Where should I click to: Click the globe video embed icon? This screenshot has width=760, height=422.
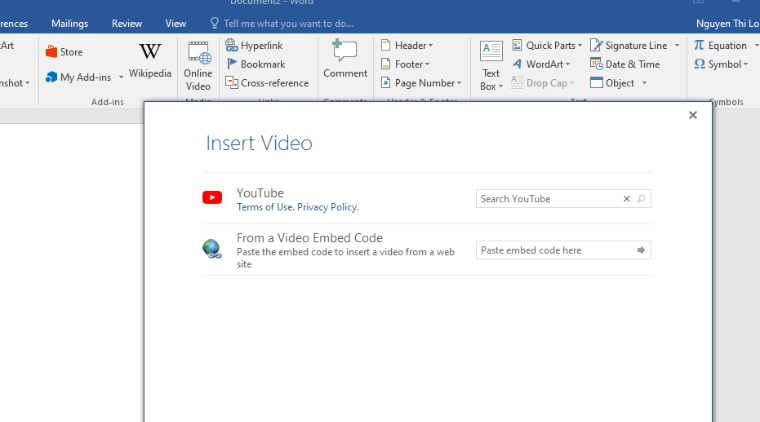point(212,249)
